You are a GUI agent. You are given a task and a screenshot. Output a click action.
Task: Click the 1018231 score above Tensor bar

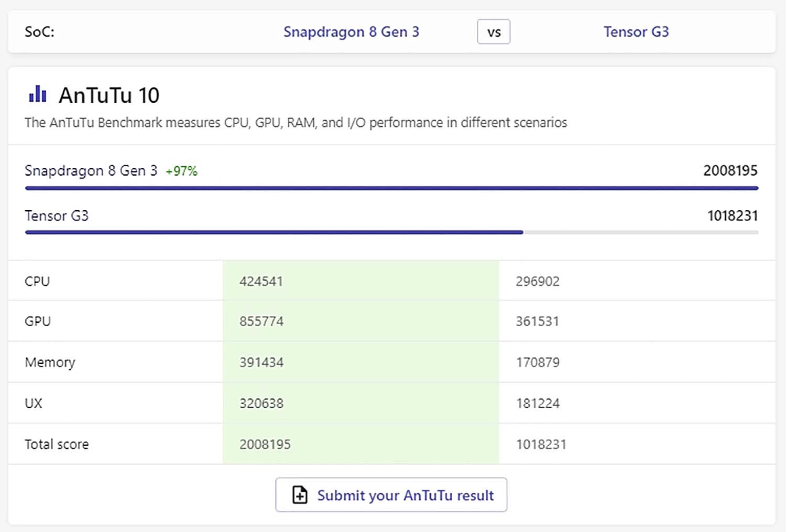coord(733,216)
